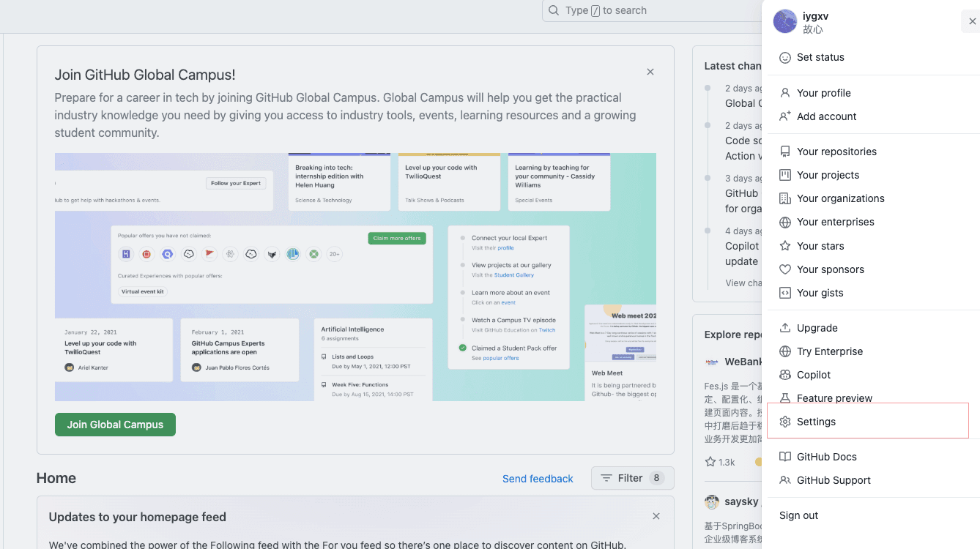Click the Global Campus preview image
980x549 pixels.
(355, 277)
